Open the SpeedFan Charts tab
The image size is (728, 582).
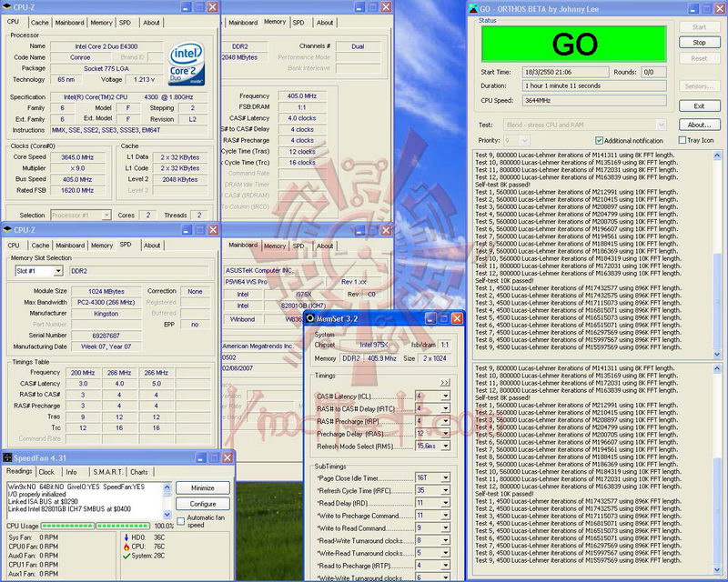pyautogui.click(x=139, y=472)
